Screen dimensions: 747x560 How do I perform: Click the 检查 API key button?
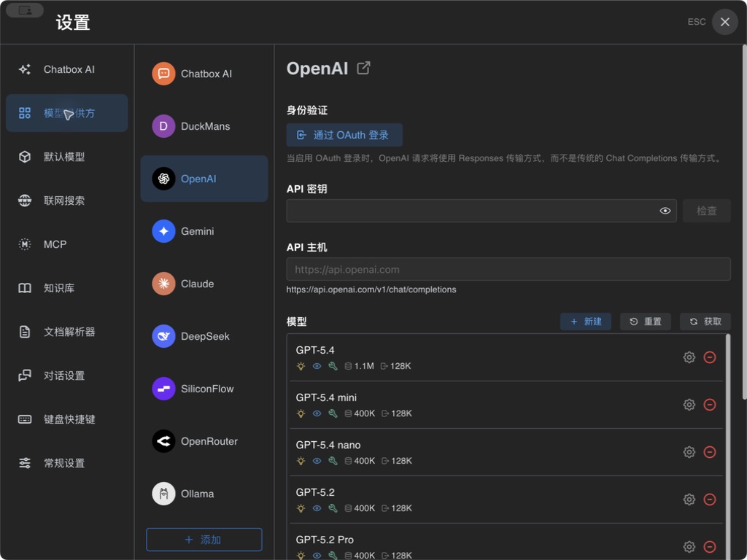[x=706, y=211]
